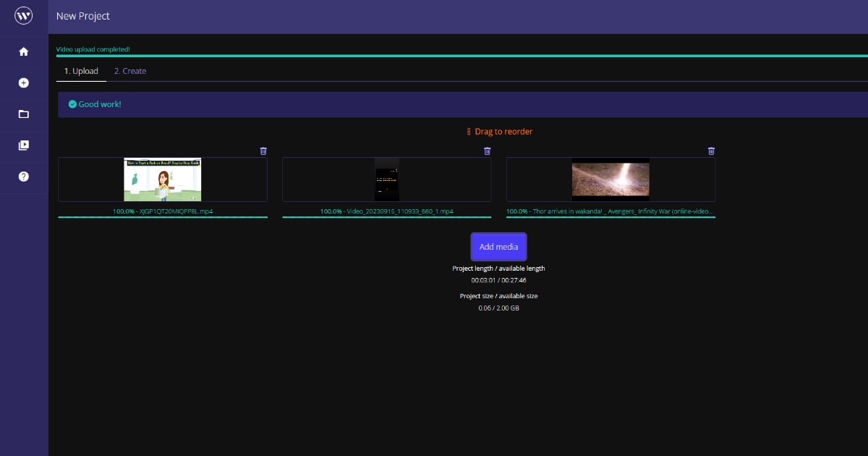This screenshot has width=868, height=456.
Task: Select the 1. Upload tab
Action: (81, 71)
